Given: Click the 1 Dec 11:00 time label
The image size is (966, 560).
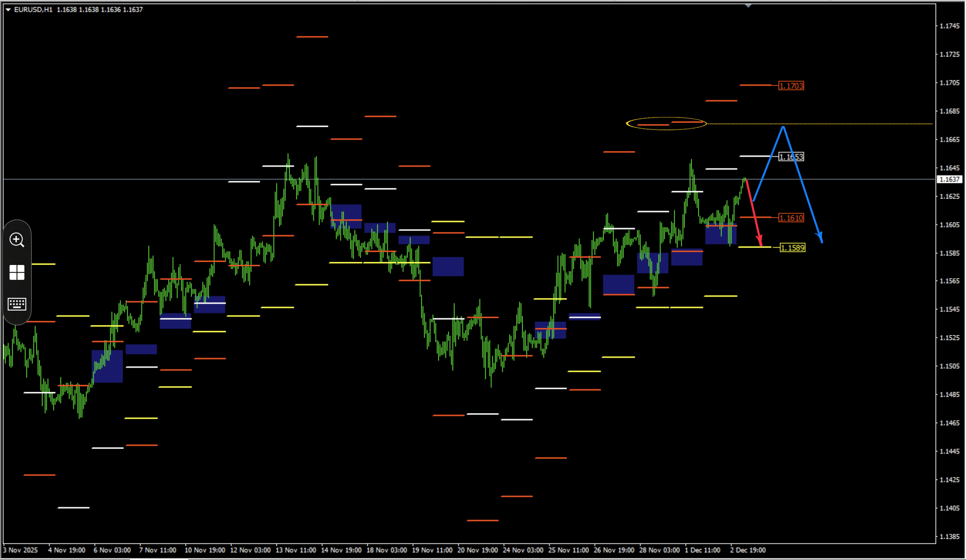Looking at the screenshot, I should click(703, 550).
